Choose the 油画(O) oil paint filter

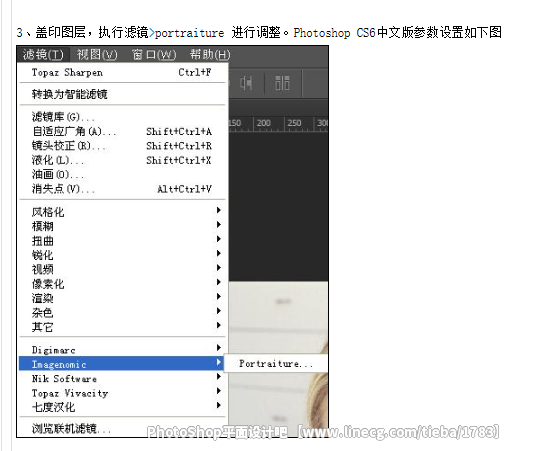coord(122,175)
